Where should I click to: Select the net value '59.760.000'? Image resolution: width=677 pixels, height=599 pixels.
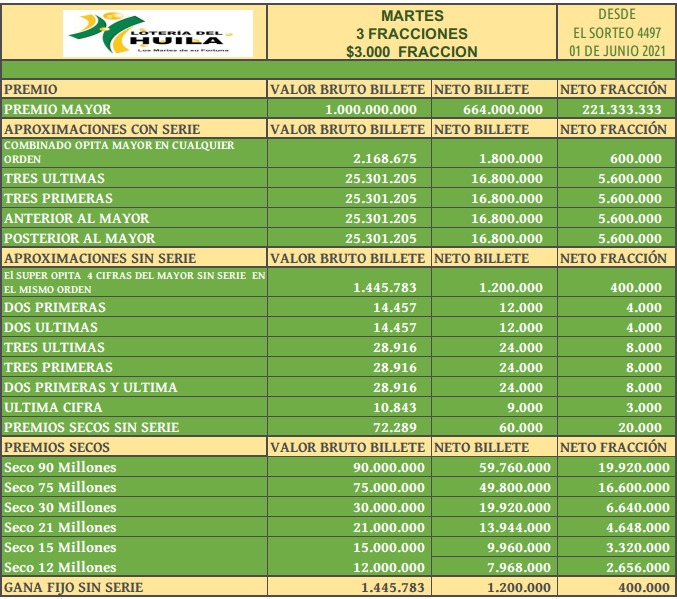click(x=515, y=467)
